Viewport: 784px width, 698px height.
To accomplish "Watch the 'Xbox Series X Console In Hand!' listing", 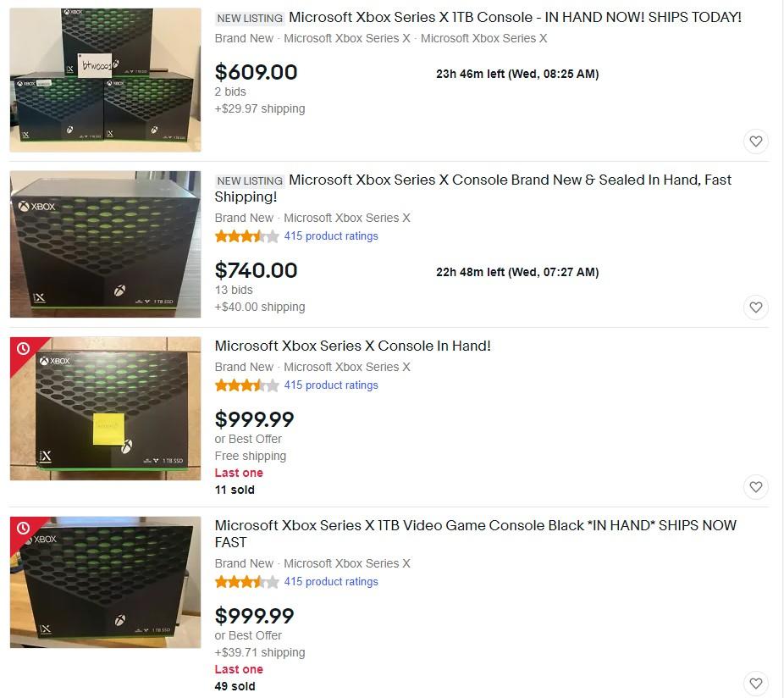I will click(755, 487).
